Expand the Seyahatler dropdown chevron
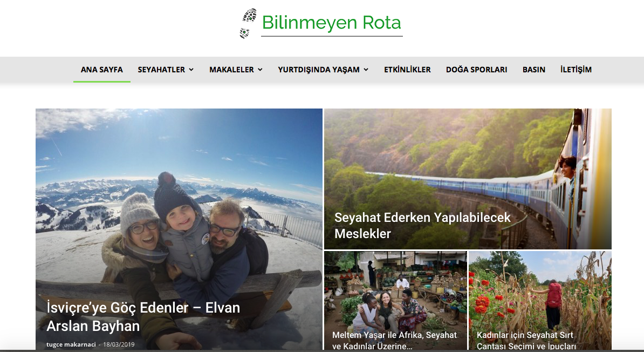This screenshot has width=644, height=352. click(191, 70)
